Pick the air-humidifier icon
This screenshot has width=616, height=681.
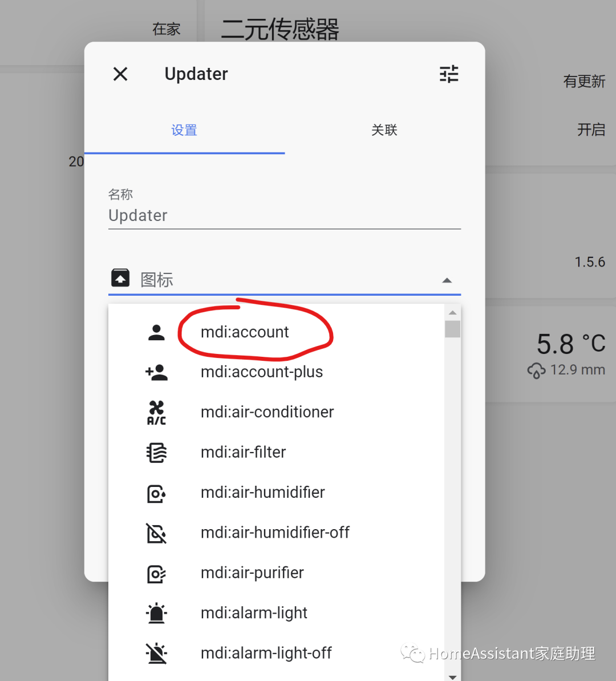click(156, 493)
